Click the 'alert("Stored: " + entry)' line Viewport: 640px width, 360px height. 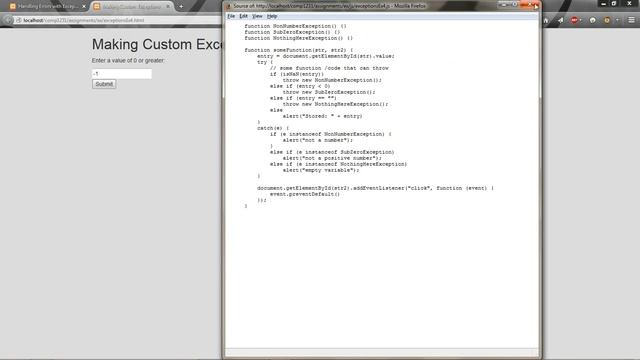pos(322,116)
